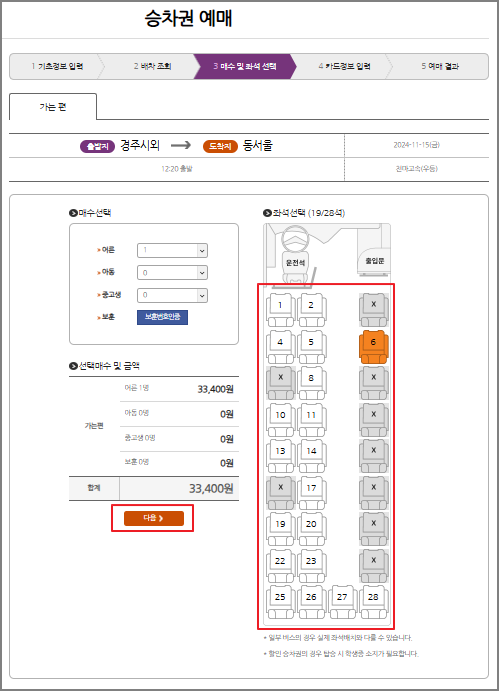Select seat 1 on the bus map
499x691 pixels.
(x=280, y=309)
